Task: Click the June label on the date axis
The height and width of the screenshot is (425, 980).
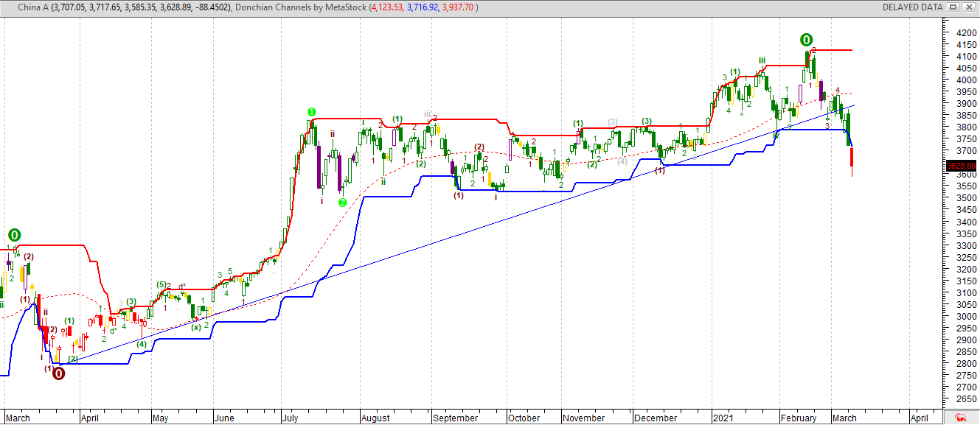Action: coord(223,418)
